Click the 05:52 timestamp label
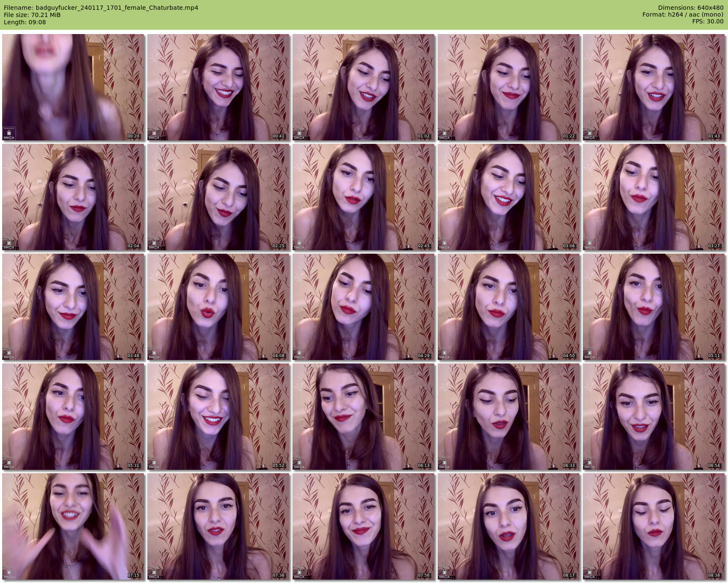This screenshot has height=583, width=728. tap(278, 466)
